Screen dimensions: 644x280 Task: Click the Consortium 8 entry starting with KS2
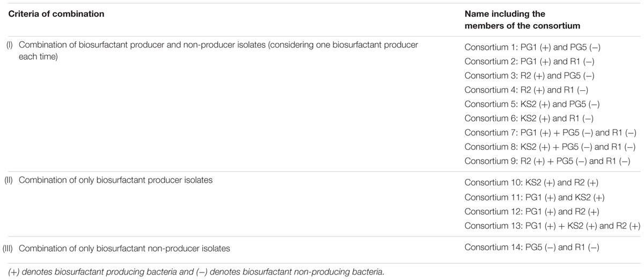coord(550,148)
